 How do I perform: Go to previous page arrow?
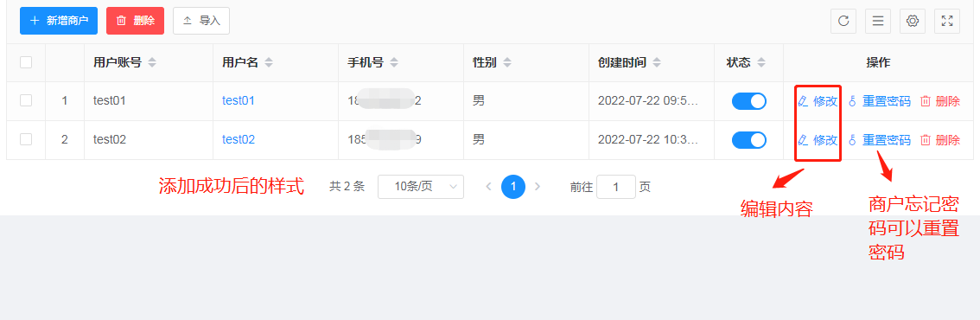[x=489, y=186]
